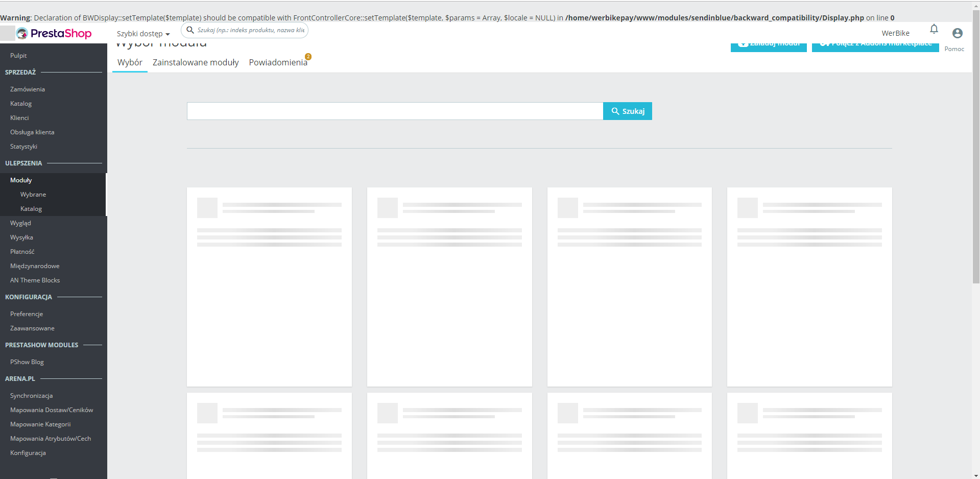The width and height of the screenshot is (980, 479).
Task: Open Mapowanie Kategorii under ARENA.PL
Action: [40, 424]
